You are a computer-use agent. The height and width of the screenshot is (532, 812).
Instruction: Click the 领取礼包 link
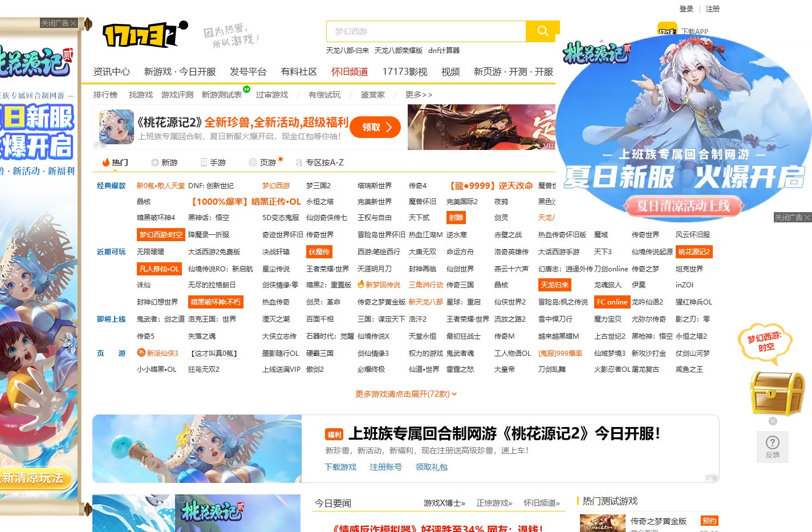[432, 467]
